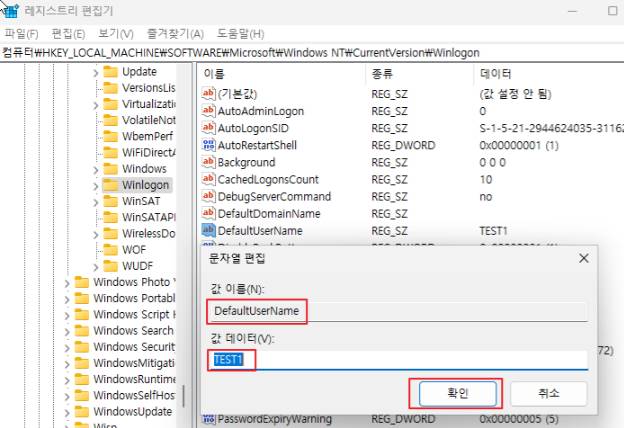
Task: Click the AutoRestartShell data 0x00000001 (1)
Action: 519,145
